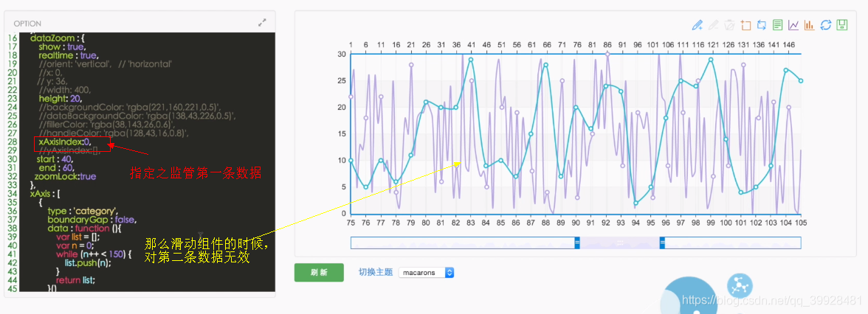Click the 刷新 refresh button
Viewport: 868px width, 314px height.
point(319,273)
